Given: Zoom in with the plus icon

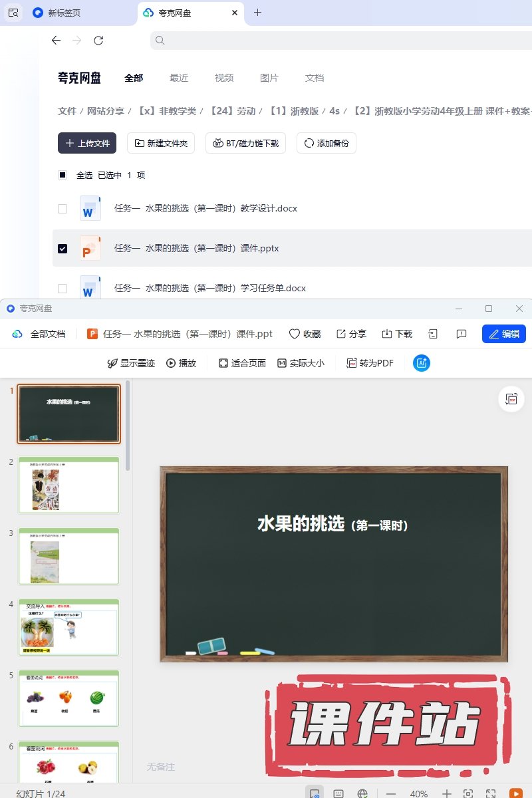Looking at the screenshot, I should [447, 793].
